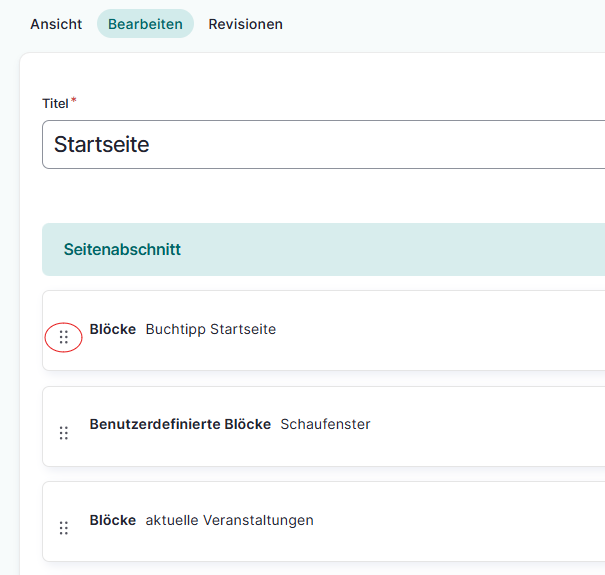Click the drag handle beside Schaufenster
605x575 pixels.
click(64, 433)
